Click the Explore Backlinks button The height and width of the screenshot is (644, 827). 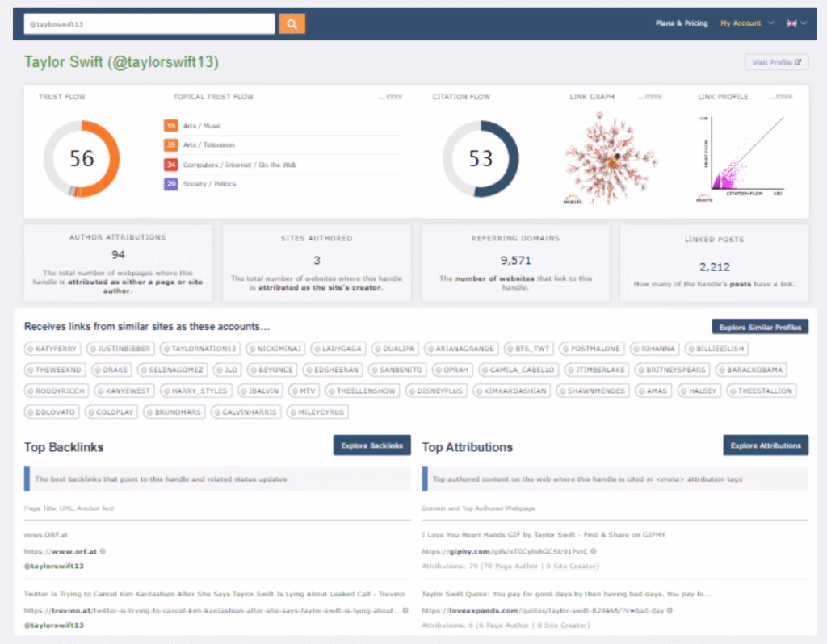tap(372, 445)
